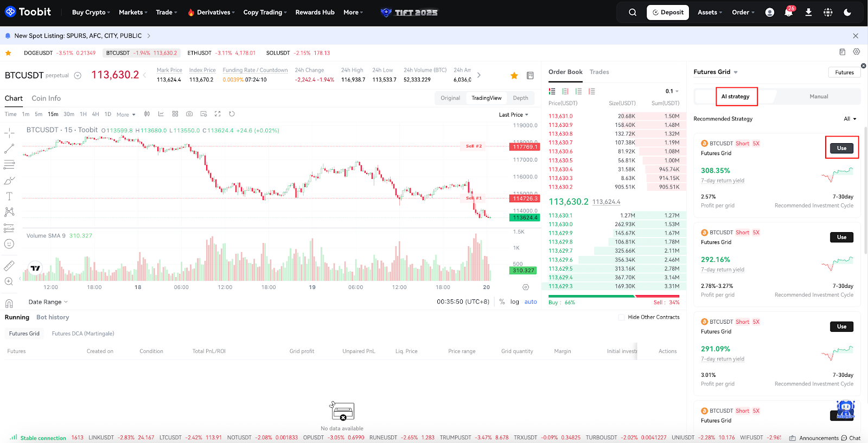Click the Futures button in bot panel

click(844, 72)
